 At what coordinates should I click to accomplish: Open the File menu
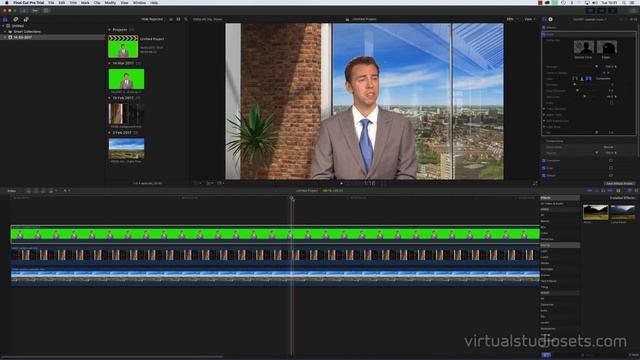click(51, 2)
